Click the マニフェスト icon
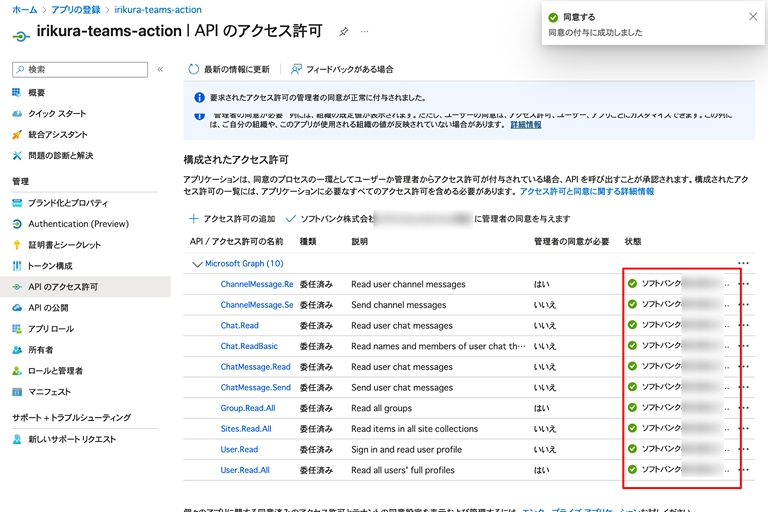 click(x=17, y=392)
